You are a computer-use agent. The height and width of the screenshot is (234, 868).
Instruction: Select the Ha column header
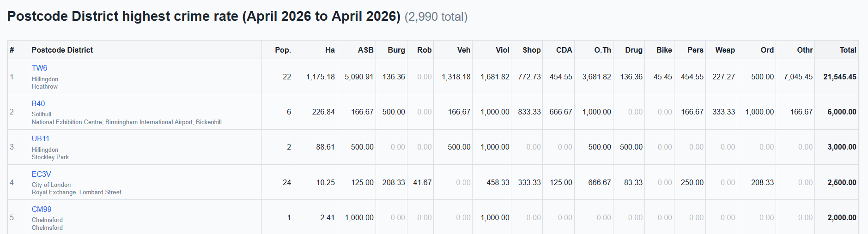pos(330,50)
